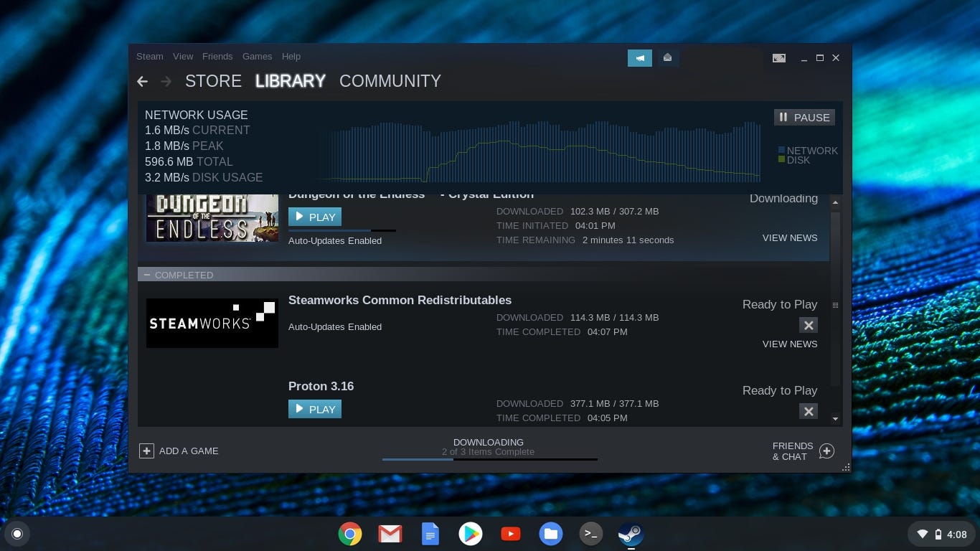Open Dungeon of the Endless thumbnail
980x551 pixels.
click(212, 218)
